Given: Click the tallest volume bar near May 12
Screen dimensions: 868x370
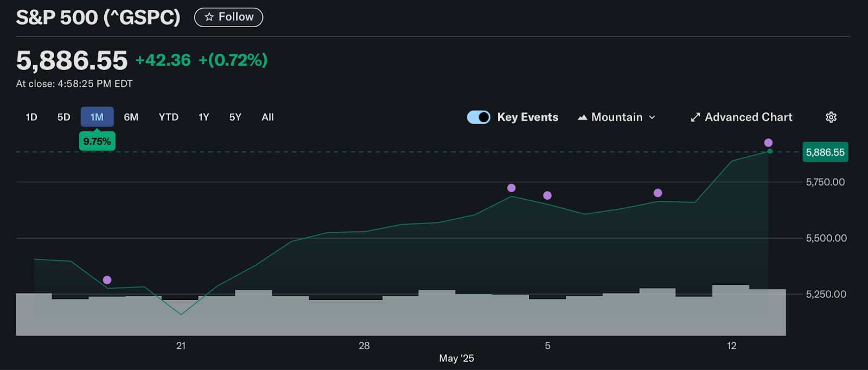Looking at the screenshot, I should [731, 310].
